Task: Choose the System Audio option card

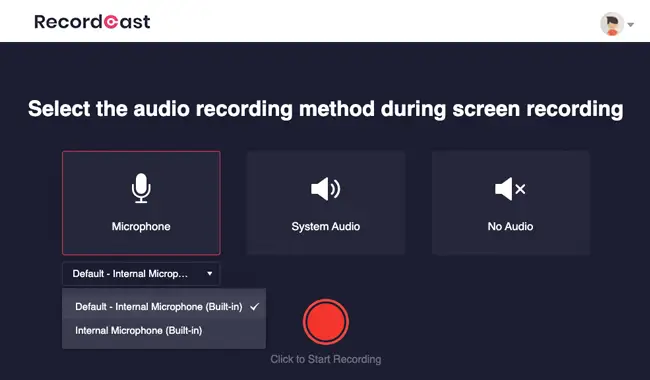Action: [x=326, y=203]
